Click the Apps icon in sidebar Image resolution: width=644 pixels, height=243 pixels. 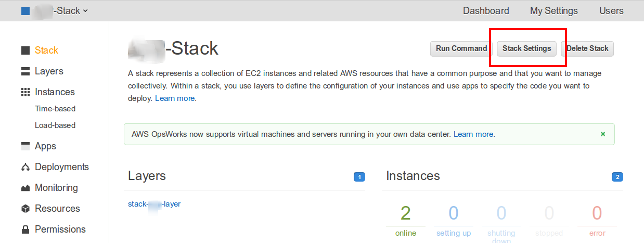25,146
